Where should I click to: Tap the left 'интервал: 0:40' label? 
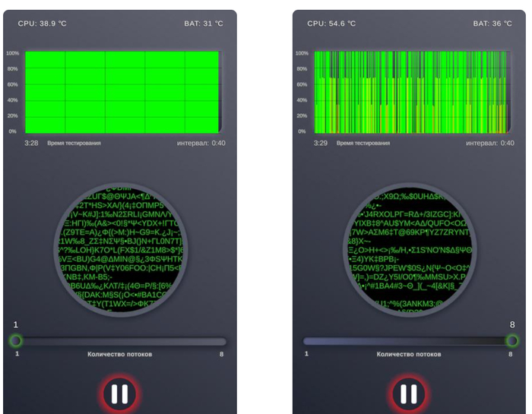pos(201,143)
